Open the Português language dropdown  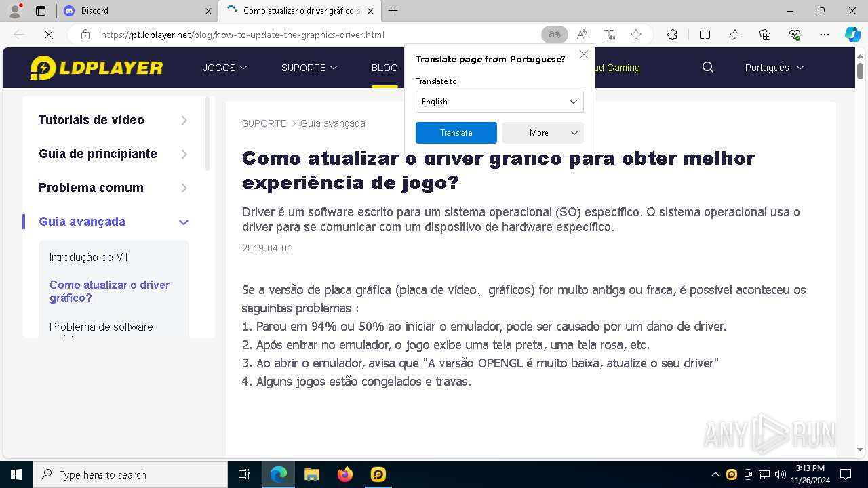point(774,68)
